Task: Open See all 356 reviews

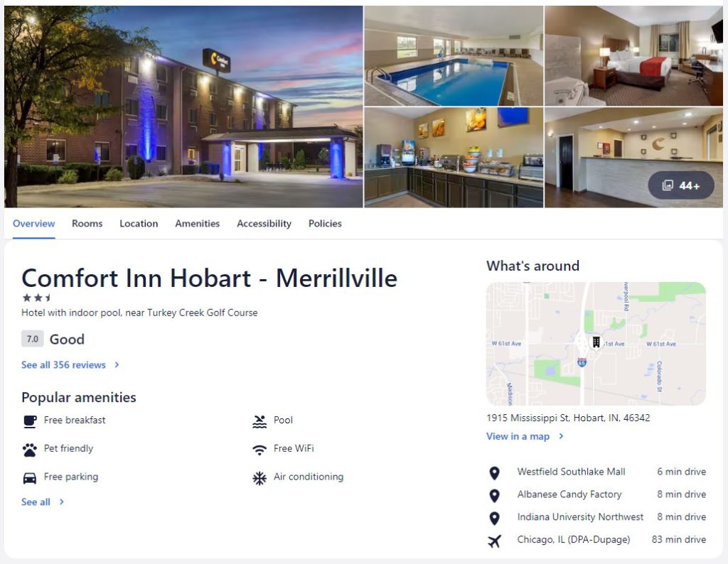Action: tap(70, 365)
